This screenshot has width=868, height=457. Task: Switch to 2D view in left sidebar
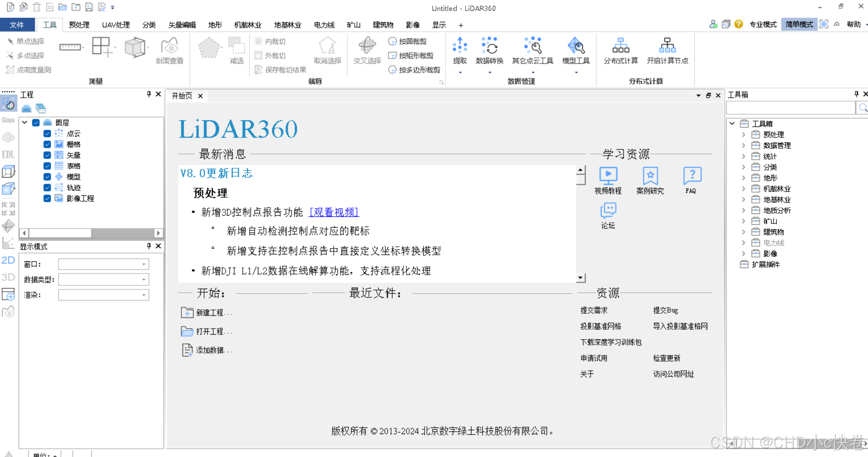pyautogui.click(x=8, y=260)
